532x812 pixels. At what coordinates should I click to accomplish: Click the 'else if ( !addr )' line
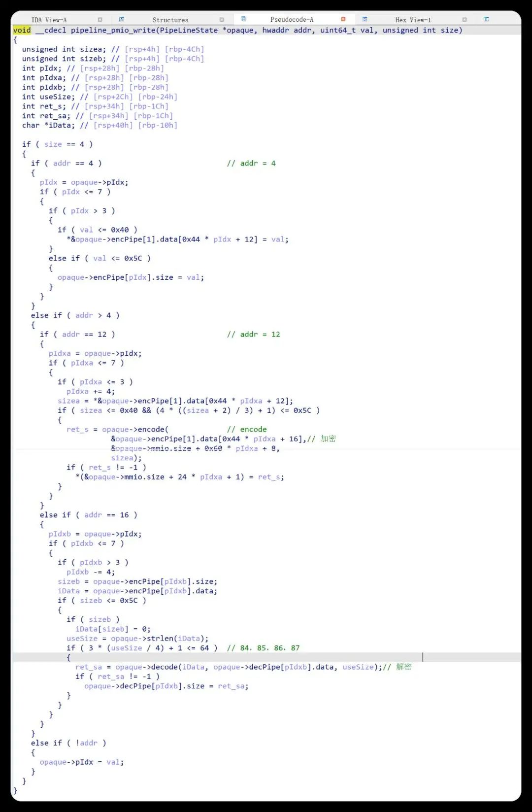[68, 743]
